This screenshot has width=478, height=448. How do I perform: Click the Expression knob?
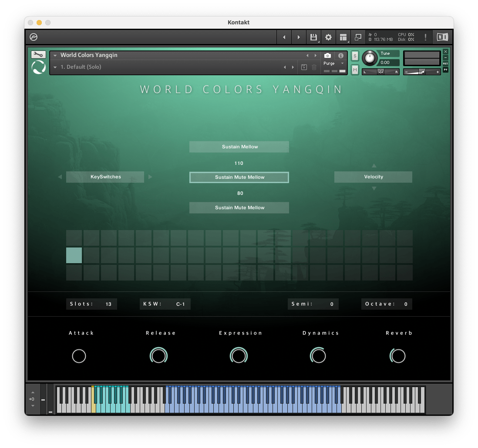(x=239, y=355)
